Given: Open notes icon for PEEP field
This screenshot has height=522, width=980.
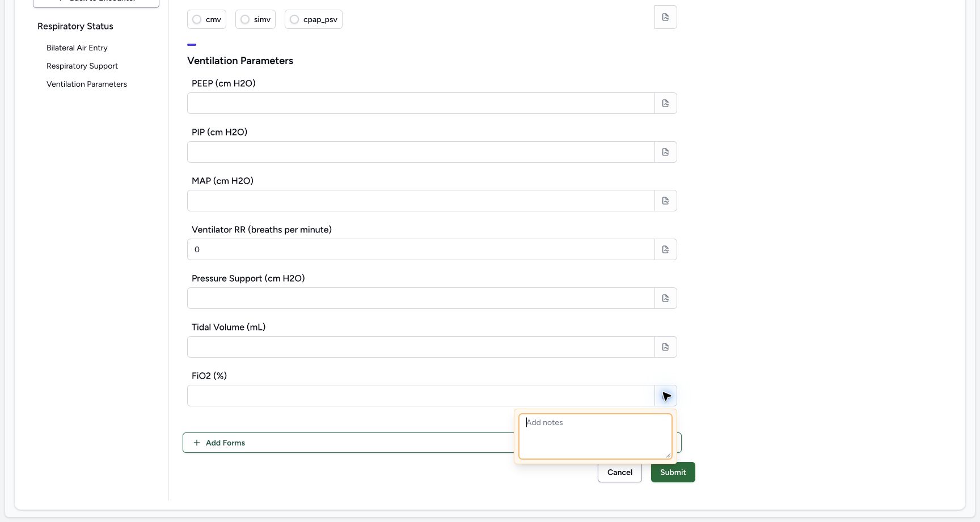Looking at the screenshot, I should click(666, 103).
